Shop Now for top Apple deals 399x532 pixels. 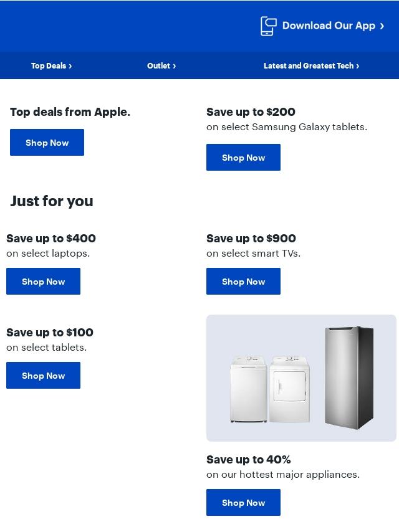point(47,143)
